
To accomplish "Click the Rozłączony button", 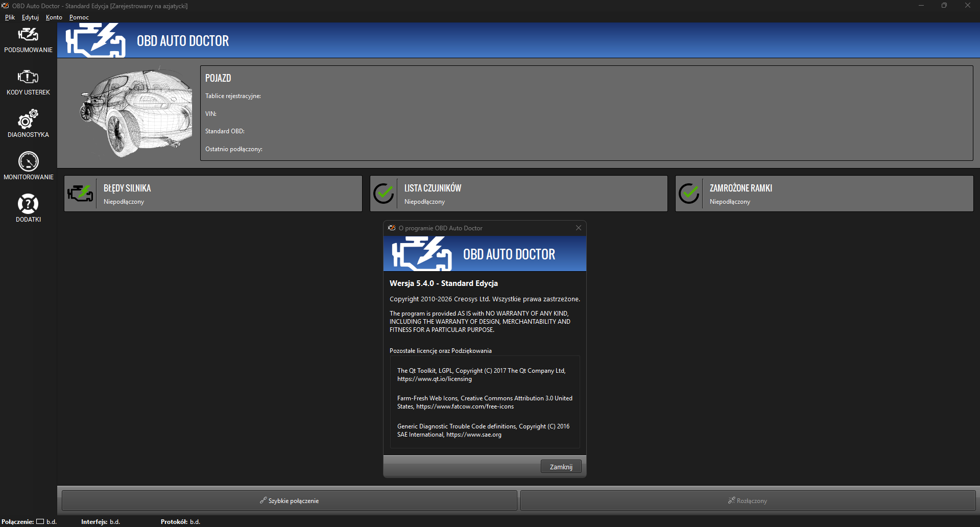I will pos(748,500).
